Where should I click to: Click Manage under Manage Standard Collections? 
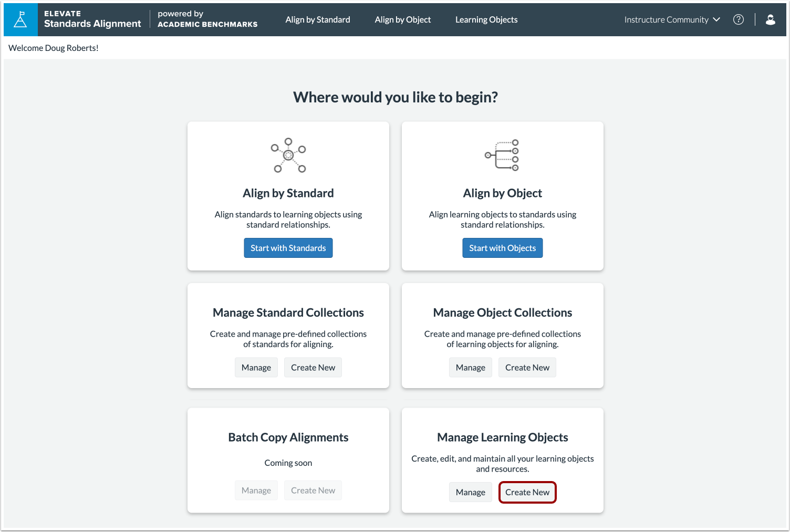(256, 367)
